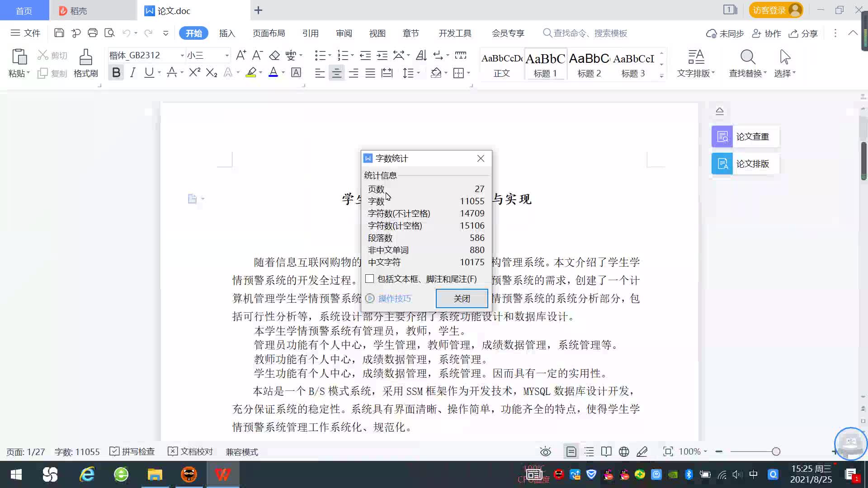Toggle eye protection mode icon in status bar

pyautogui.click(x=545, y=451)
